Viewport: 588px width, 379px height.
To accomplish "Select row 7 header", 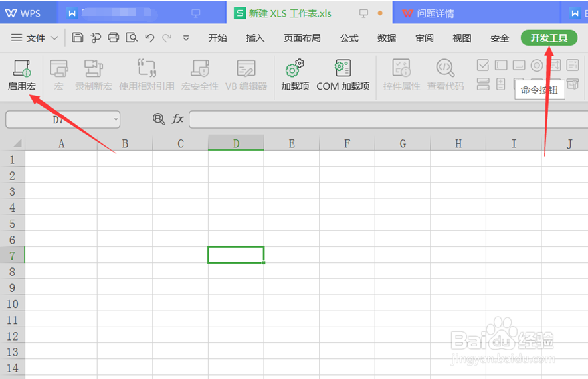I will pyautogui.click(x=12, y=255).
